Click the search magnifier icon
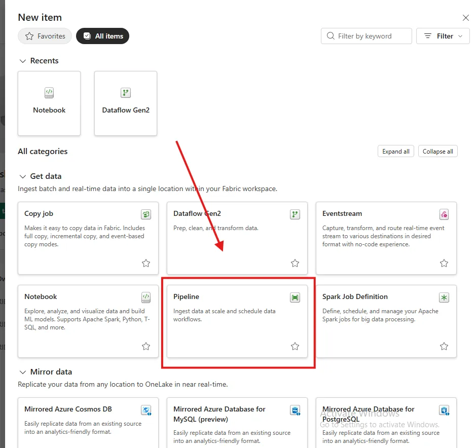Viewport: 476px width, 448px height. pyautogui.click(x=331, y=36)
